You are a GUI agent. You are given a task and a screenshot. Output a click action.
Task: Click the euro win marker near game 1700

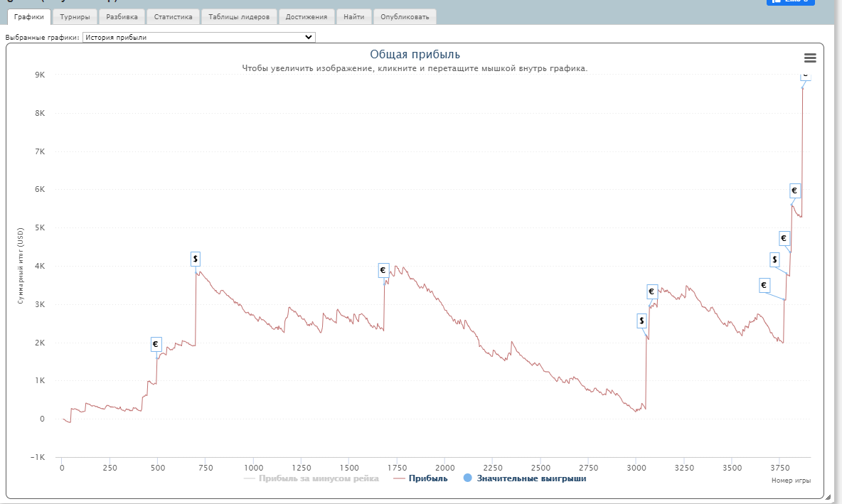tap(383, 270)
